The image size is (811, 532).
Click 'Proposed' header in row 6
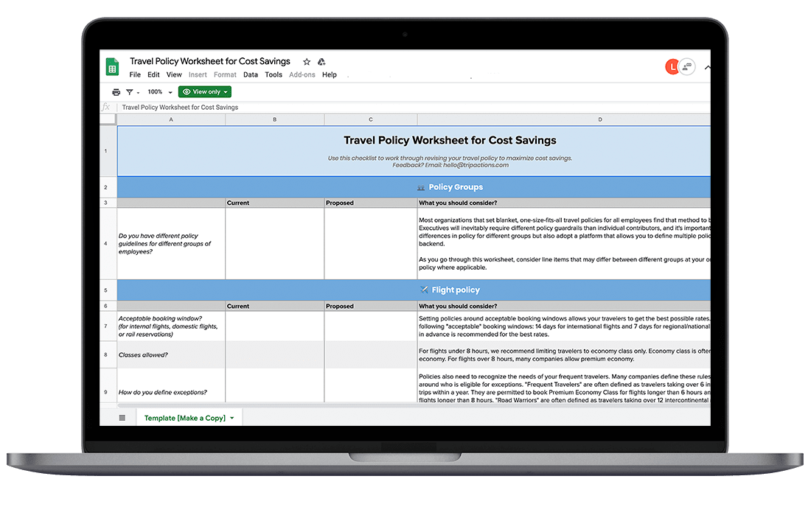[x=370, y=306]
